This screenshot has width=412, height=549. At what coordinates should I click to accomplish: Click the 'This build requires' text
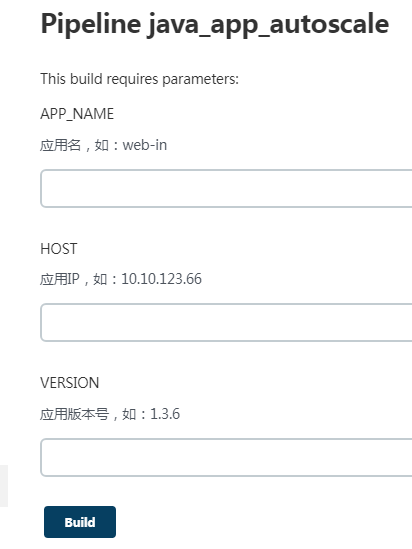pyautogui.click(x=99, y=79)
